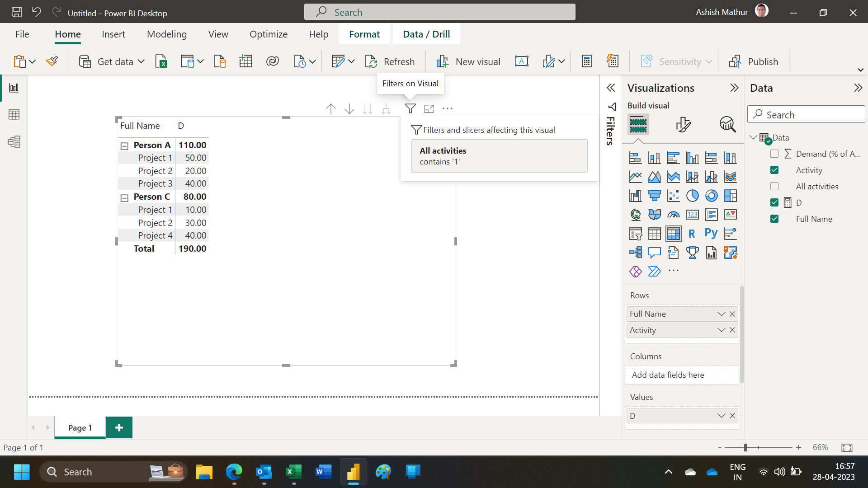Switch to Table view icon in sidebar

click(x=14, y=115)
